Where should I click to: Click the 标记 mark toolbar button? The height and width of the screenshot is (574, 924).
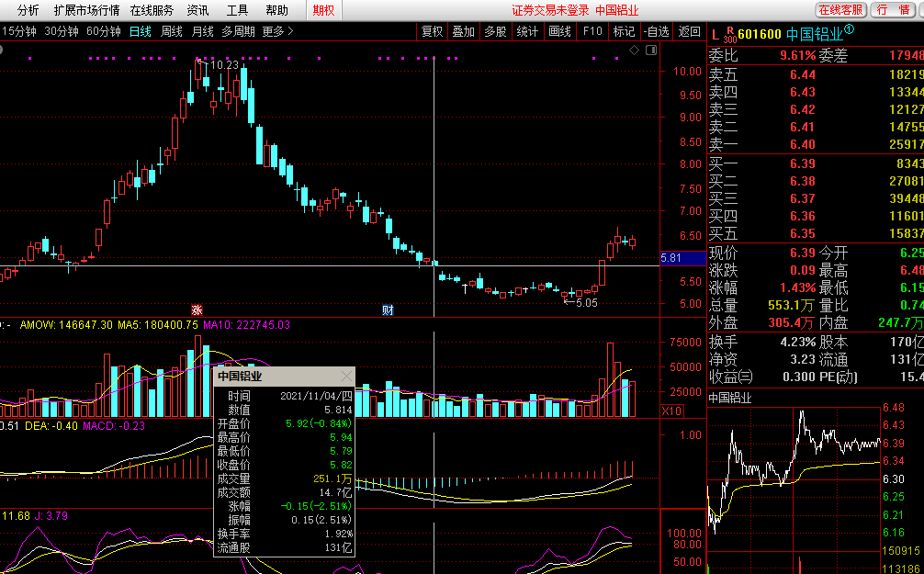pyautogui.click(x=624, y=31)
